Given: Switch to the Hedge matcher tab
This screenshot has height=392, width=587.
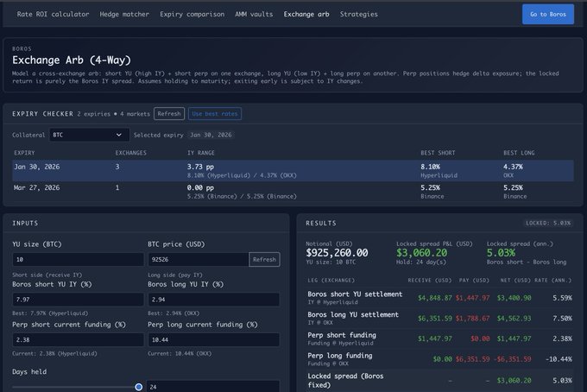Looking at the screenshot, I should point(124,15).
